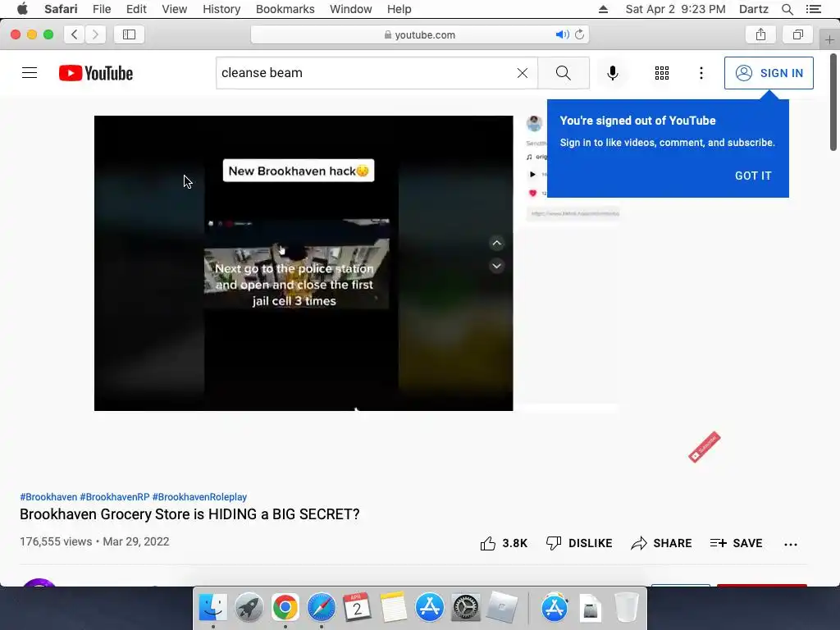Open the three-dot settings menu
Image resolution: width=840 pixels, height=630 pixels.
[701, 73]
